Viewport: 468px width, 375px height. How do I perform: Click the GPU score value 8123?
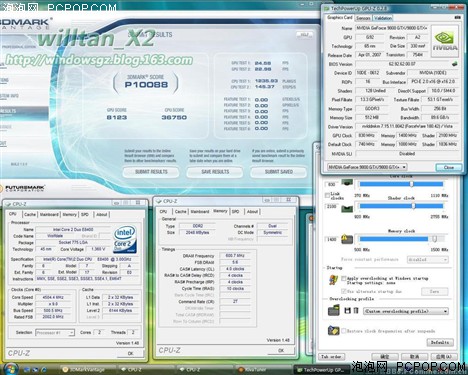pos(117,117)
